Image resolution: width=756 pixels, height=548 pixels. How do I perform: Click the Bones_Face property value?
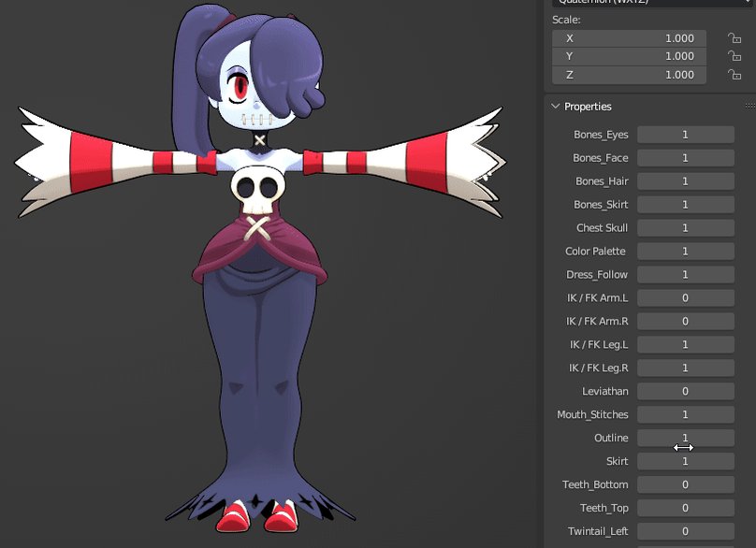686,158
